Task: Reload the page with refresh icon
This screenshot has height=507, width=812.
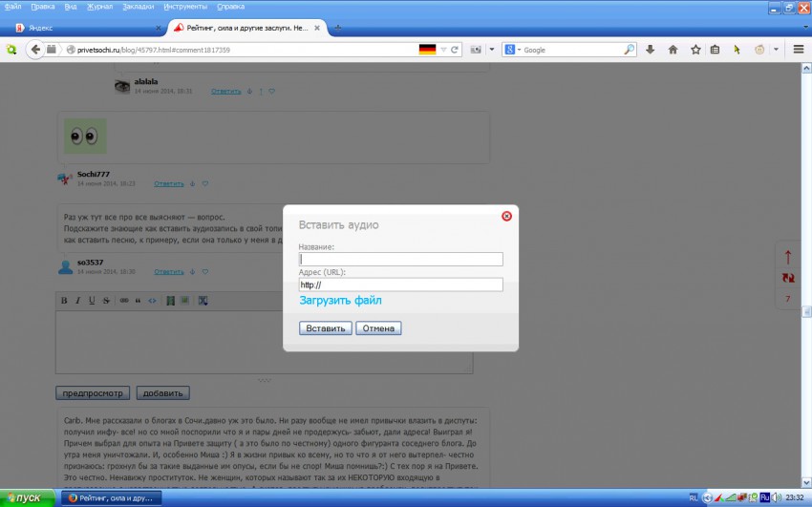Action: [455, 50]
